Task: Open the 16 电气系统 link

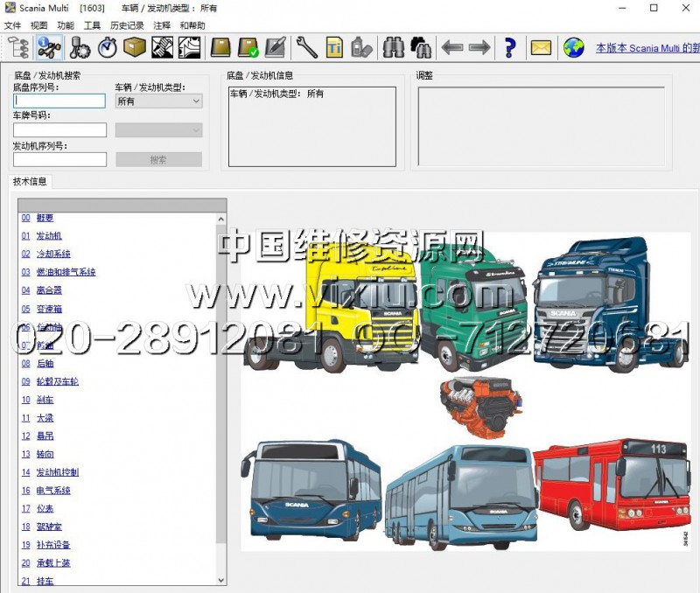Action: (53, 491)
